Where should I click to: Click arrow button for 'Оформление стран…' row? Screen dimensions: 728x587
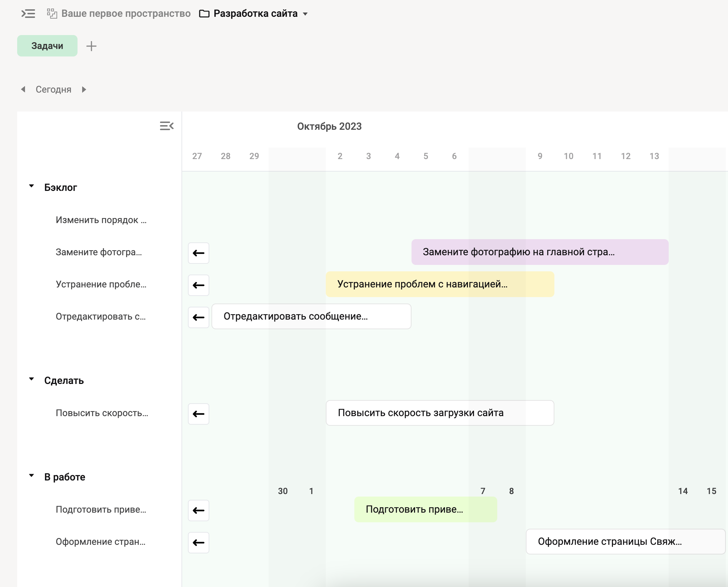coord(199,543)
